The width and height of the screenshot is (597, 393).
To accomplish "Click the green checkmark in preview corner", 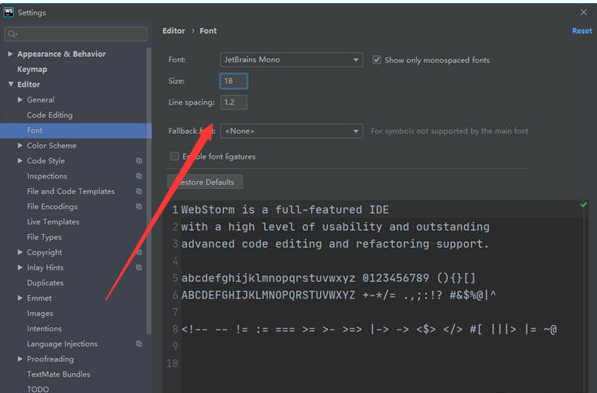I will pyautogui.click(x=583, y=205).
